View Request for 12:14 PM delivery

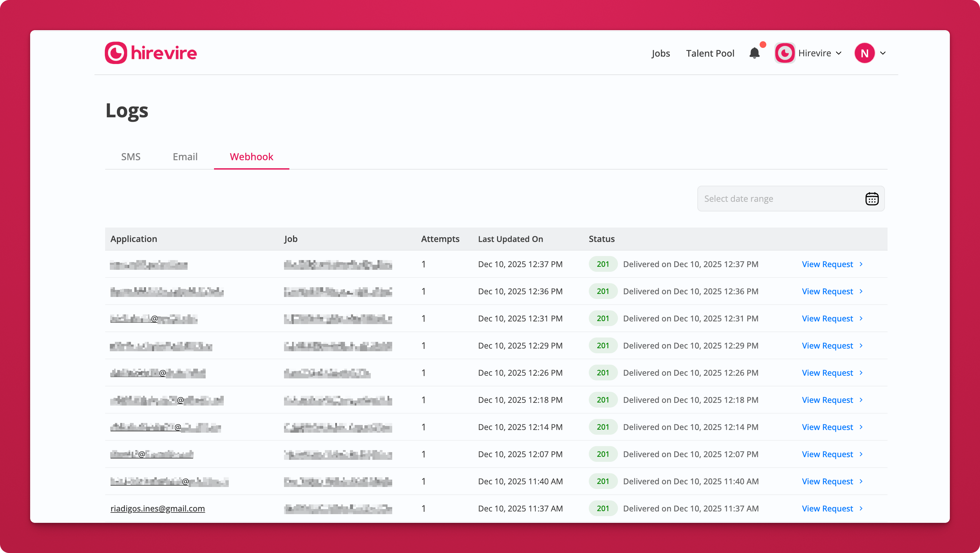pos(827,427)
